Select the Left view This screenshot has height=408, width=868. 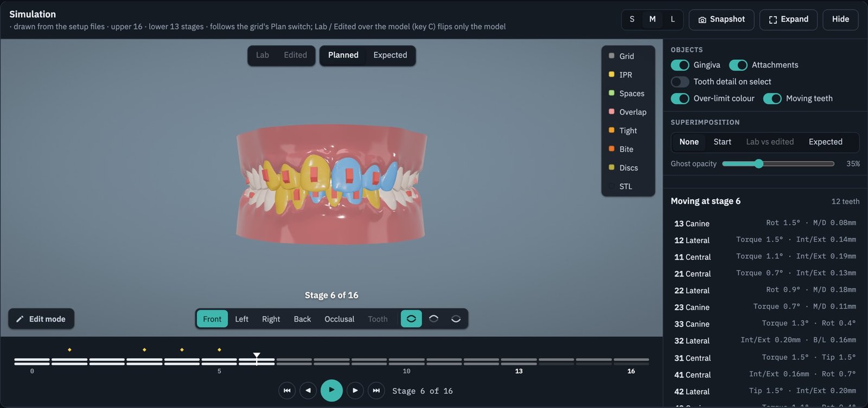tap(241, 319)
